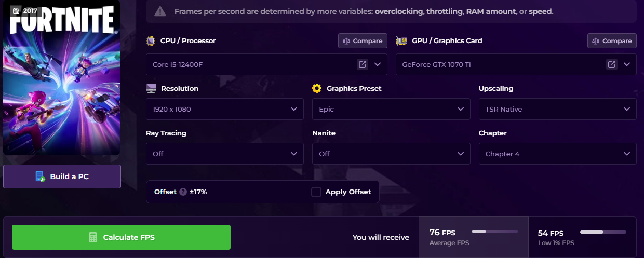Click the Offset help question mark icon
The image size is (644, 258).
183,192
